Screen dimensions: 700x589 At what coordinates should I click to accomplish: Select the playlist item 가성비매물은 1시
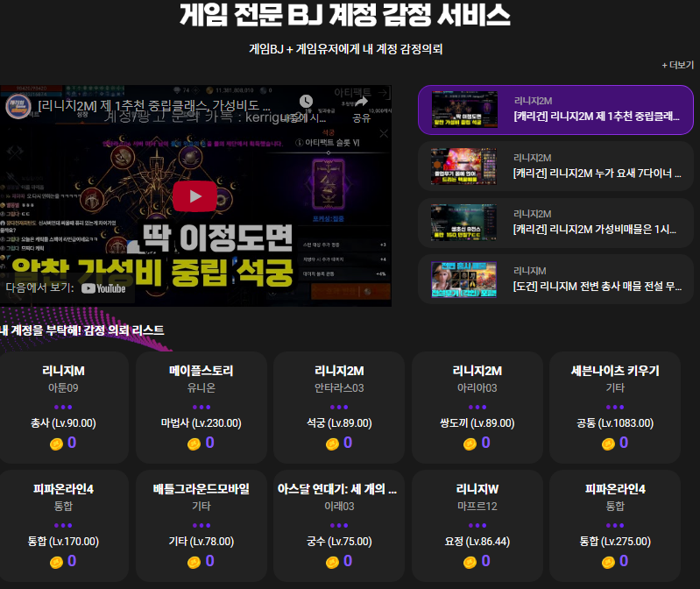(x=555, y=223)
